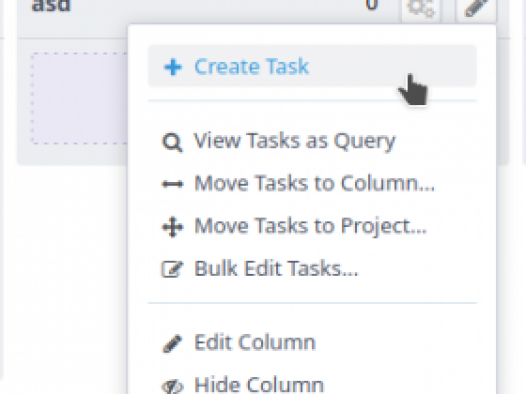The width and height of the screenshot is (526, 394).
Task: Click the task count 0 in header
Action: point(371,5)
